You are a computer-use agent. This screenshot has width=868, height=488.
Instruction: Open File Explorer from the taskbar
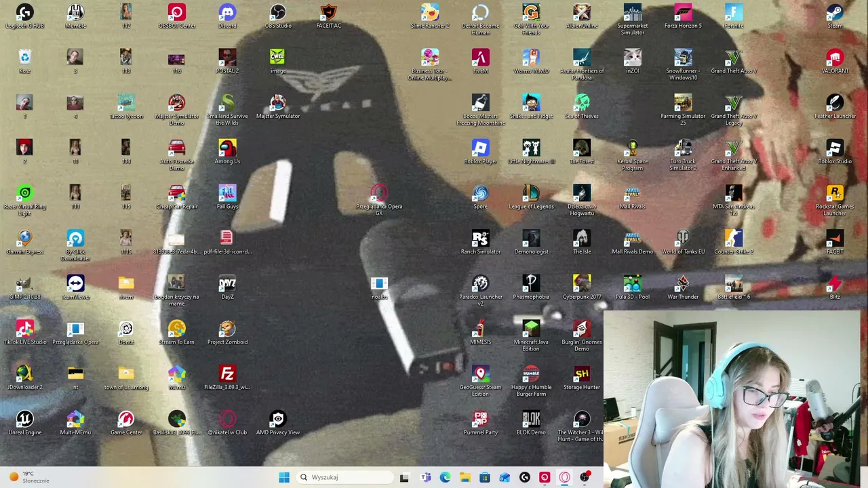[x=465, y=477]
